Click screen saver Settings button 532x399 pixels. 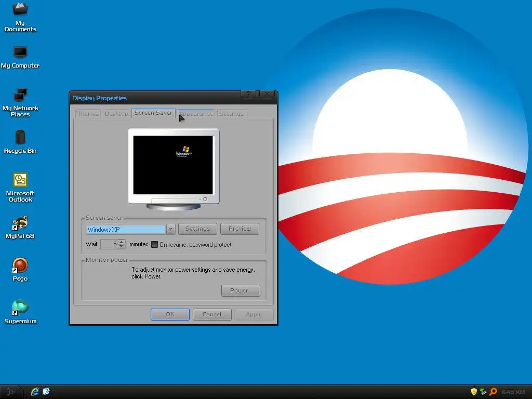(x=197, y=229)
